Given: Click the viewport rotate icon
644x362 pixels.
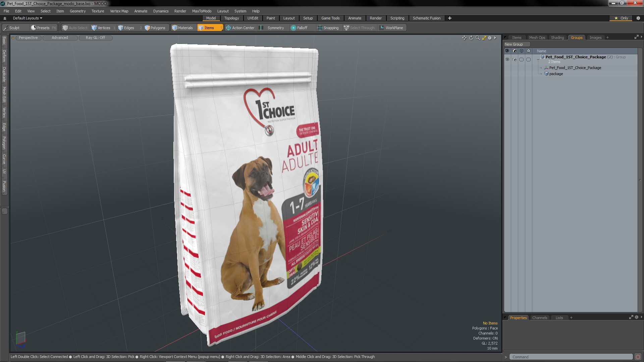Looking at the screenshot, I should tap(471, 38).
